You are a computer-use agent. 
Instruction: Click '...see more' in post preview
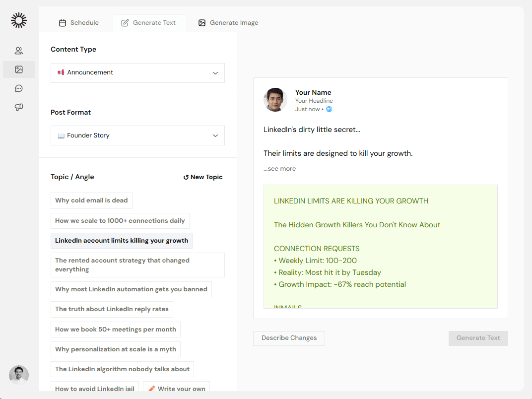[x=280, y=169]
